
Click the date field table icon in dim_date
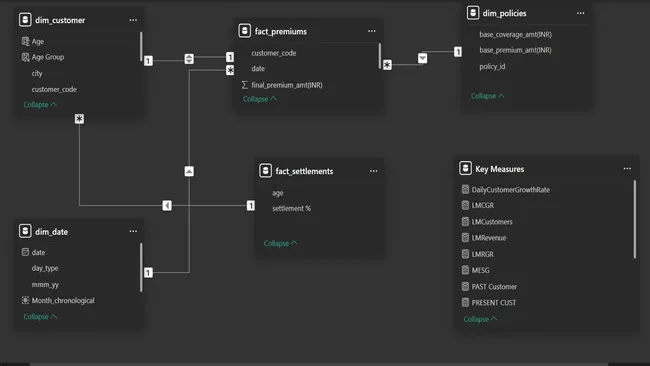pyautogui.click(x=25, y=252)
